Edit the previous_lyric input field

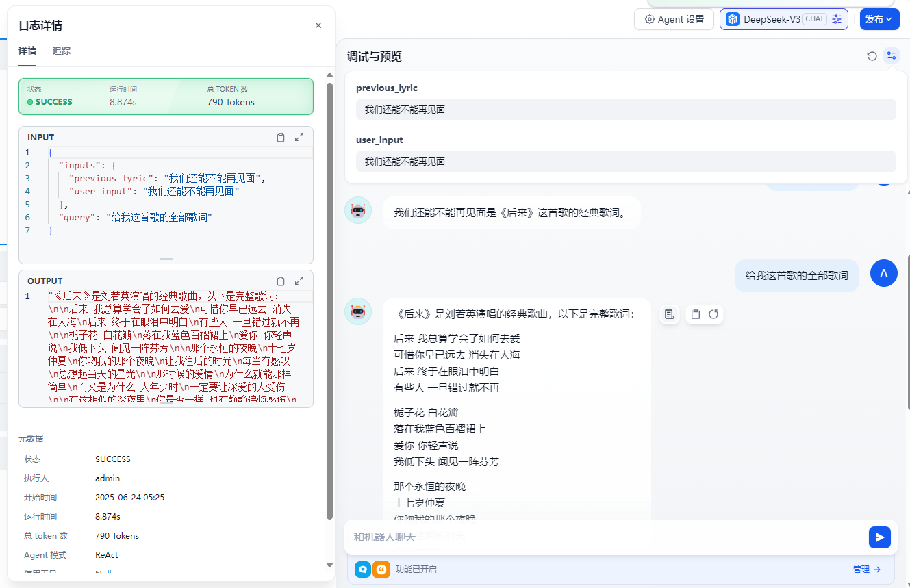pyautogui.click(x=626, y=110)
